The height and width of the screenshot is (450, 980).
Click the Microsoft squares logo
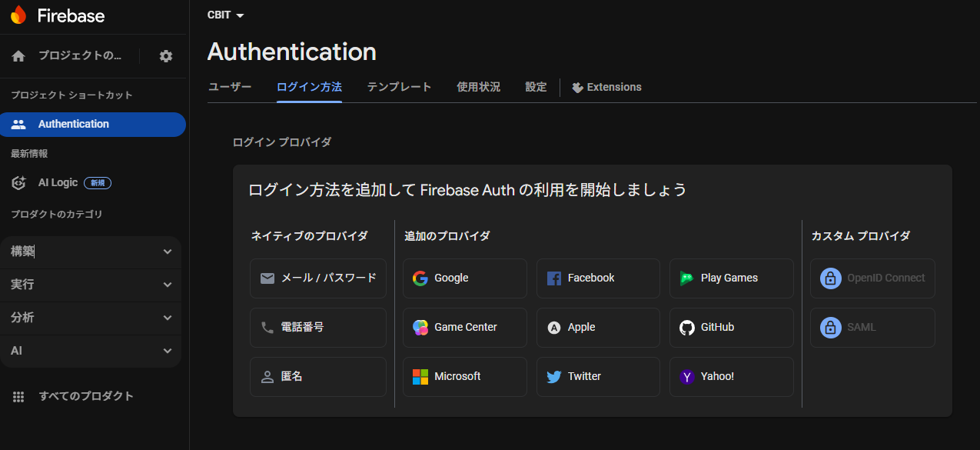(420, 377)
